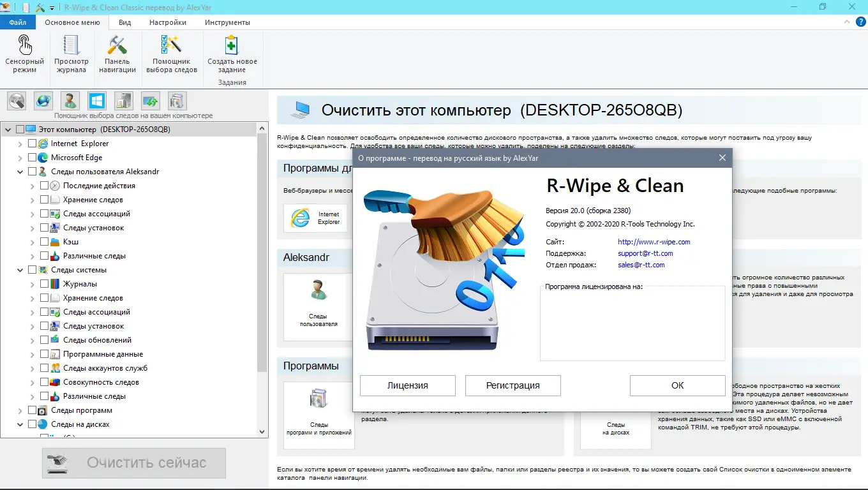The width and height of the screenshot is (868, 490).
Task: Open the log viewer (Просмотр журнала)
Action: [71, 54]
